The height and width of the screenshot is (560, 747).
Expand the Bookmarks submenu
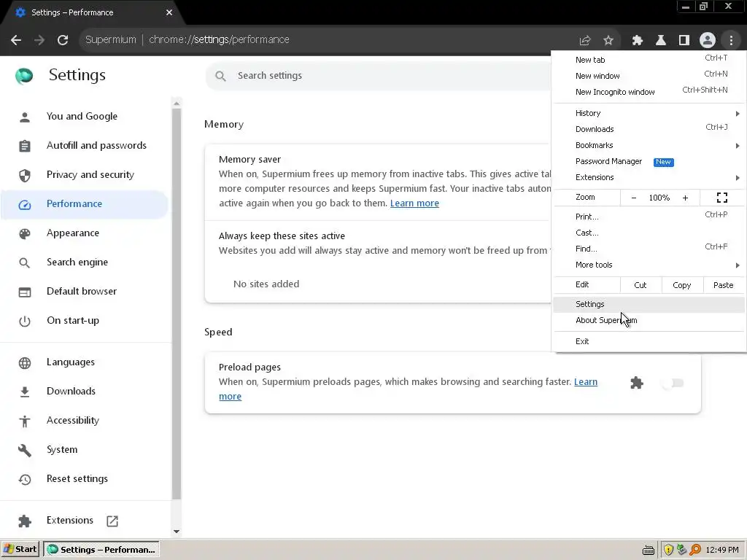[x=649, y=145]
